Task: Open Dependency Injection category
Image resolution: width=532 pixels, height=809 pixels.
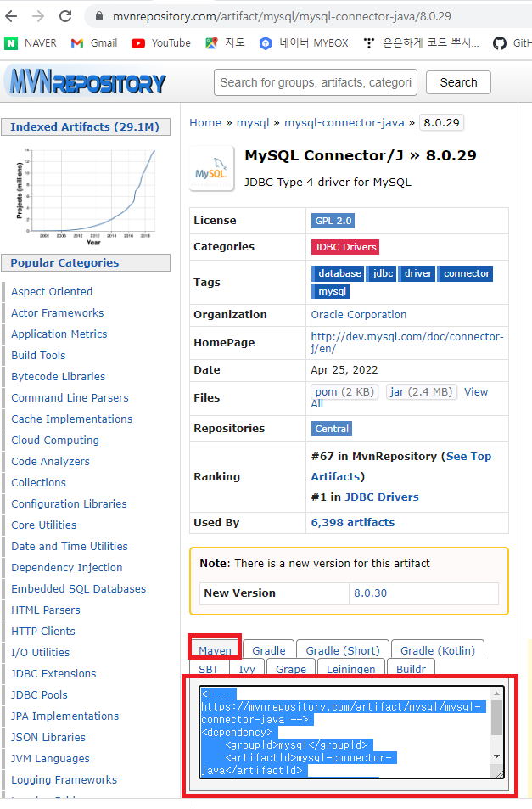Action: (x=67, y=568)
